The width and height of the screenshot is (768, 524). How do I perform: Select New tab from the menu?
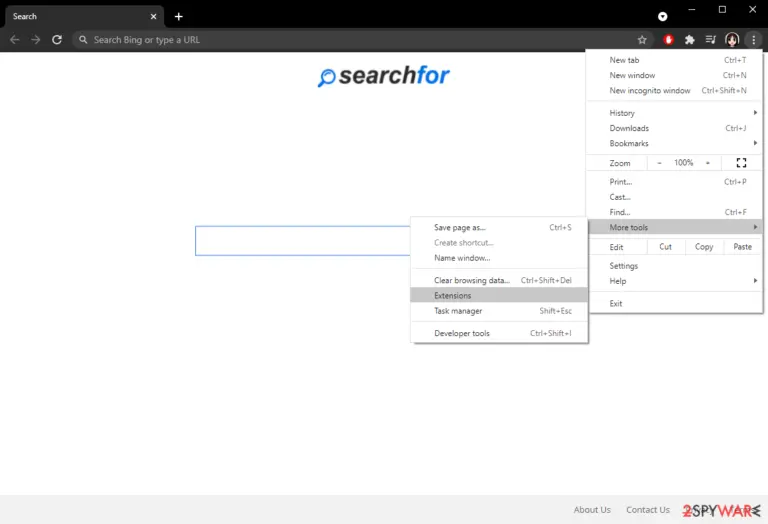coord(675,60)
